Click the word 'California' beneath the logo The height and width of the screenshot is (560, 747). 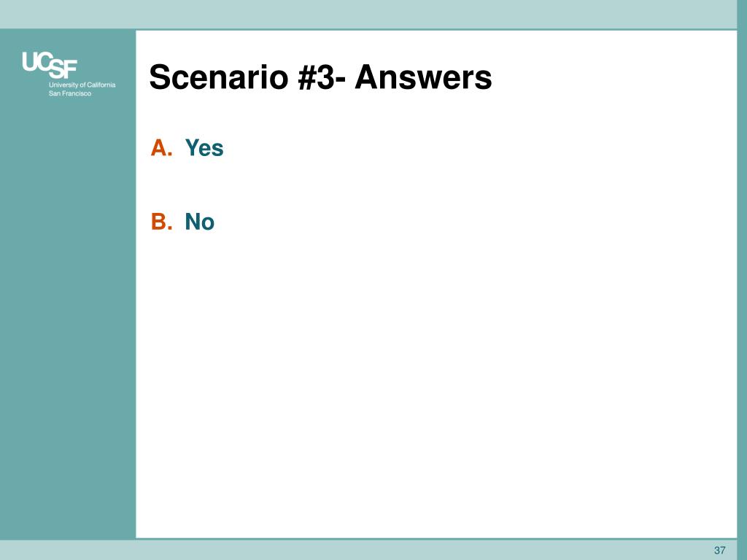coord(101,85)
